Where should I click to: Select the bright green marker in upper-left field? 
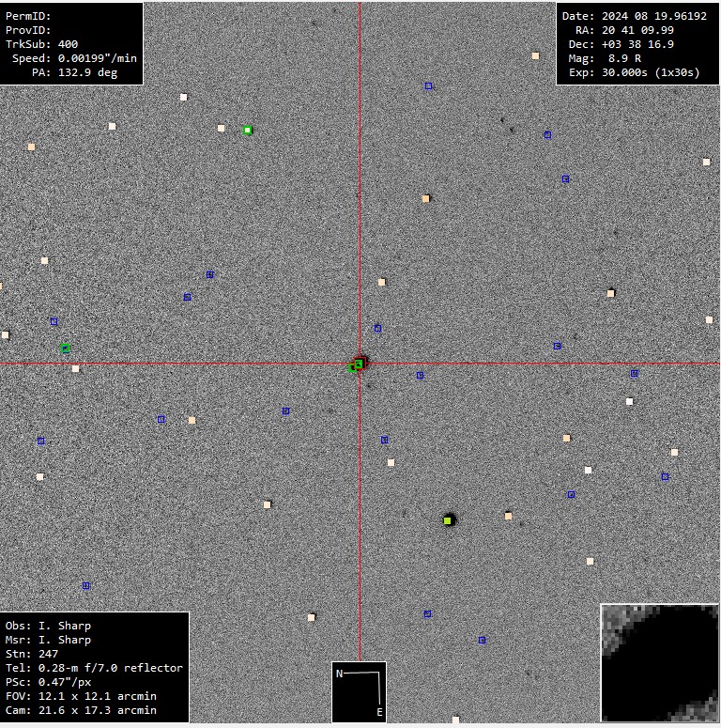tap(248, 131)
